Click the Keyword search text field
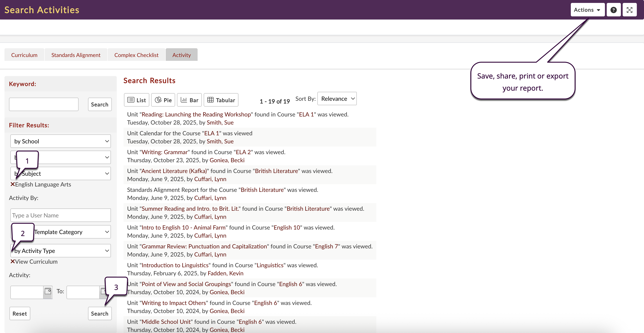644x333 pixels. tap(44, 104)
